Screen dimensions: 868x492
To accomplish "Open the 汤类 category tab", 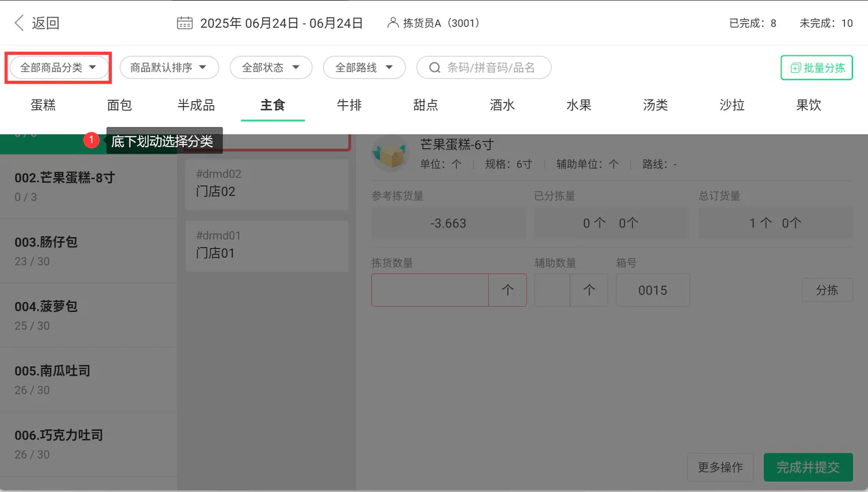I will 656,105.
